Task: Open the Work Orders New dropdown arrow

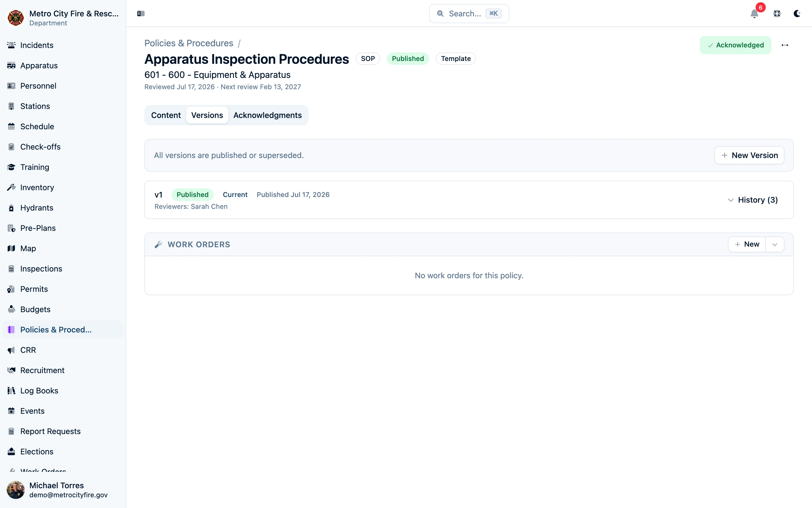Action: click(x=775, y=245)
